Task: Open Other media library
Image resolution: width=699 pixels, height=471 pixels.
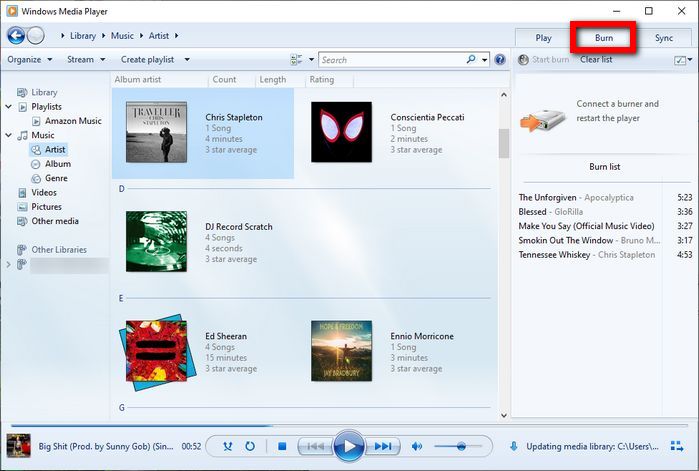Action: [x=55, y=221]
